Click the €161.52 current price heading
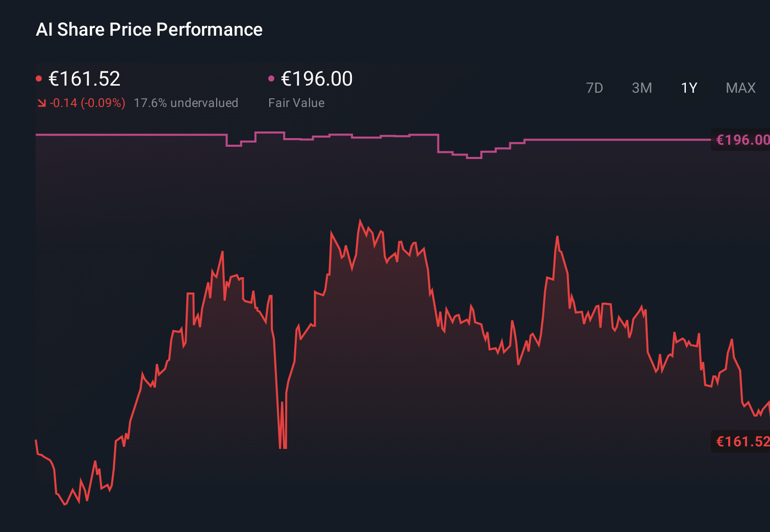 tap(84, 78)
